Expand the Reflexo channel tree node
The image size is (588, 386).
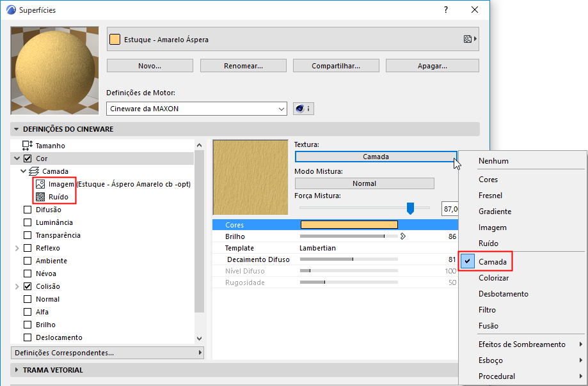(17, 248)
